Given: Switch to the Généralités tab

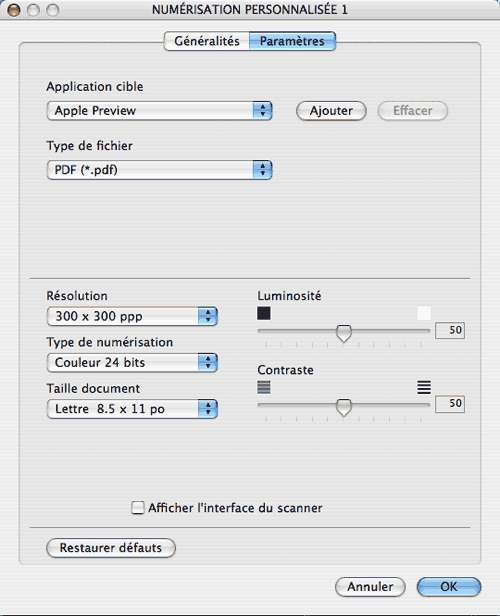Looking at the screenshot, I should click(207, 41).
